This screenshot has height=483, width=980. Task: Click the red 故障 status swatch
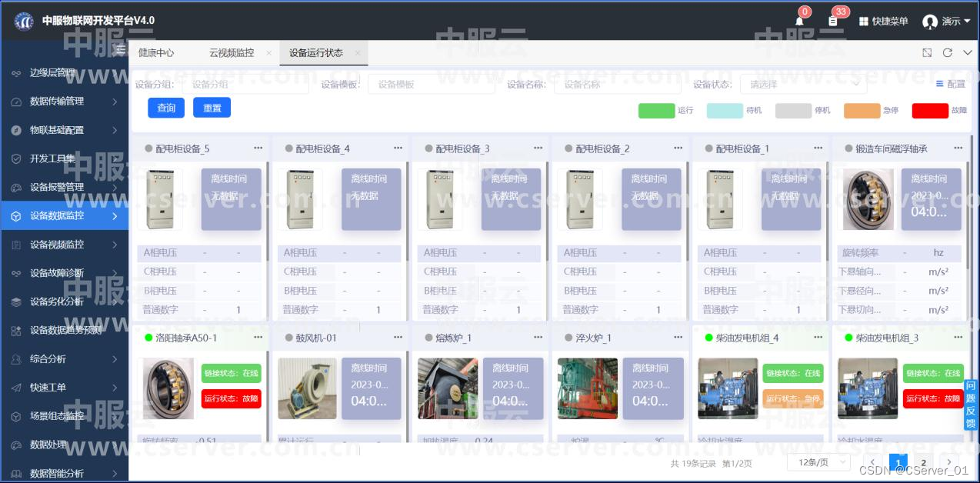click(930, 111)
